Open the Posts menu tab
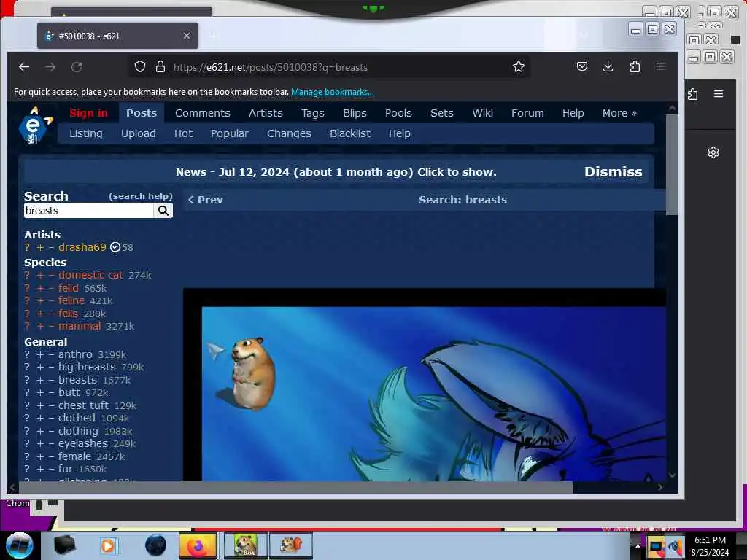 (142, 113)
